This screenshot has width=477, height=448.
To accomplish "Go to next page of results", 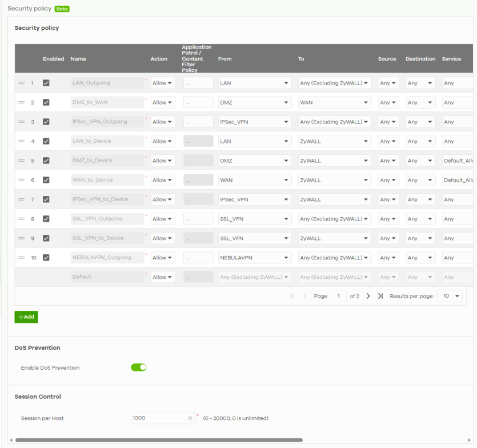I will (x=368, y=297).
